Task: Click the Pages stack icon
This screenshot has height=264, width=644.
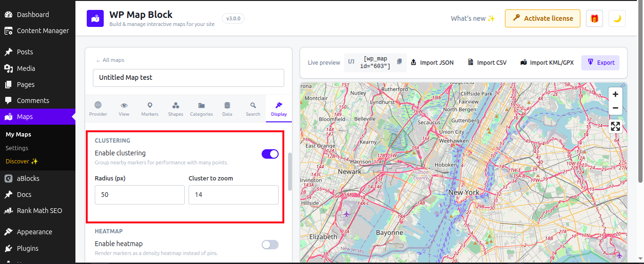Action: pos(8,85)
